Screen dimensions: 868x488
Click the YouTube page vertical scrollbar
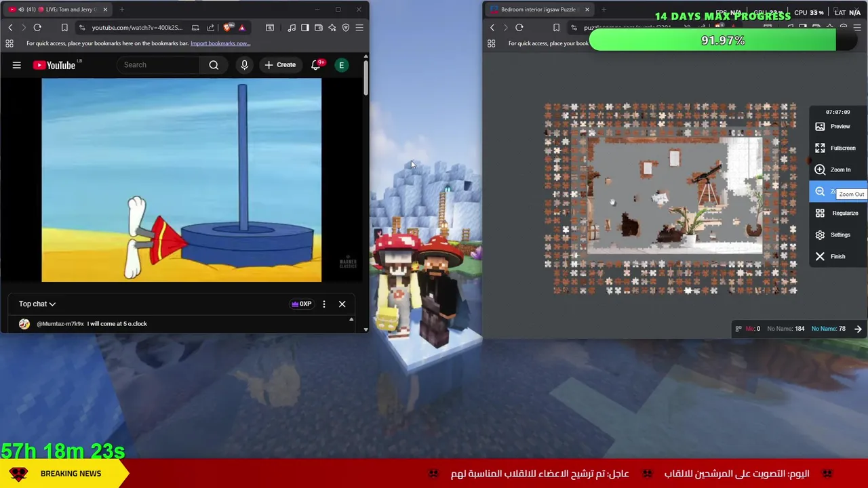coord(366,78)
